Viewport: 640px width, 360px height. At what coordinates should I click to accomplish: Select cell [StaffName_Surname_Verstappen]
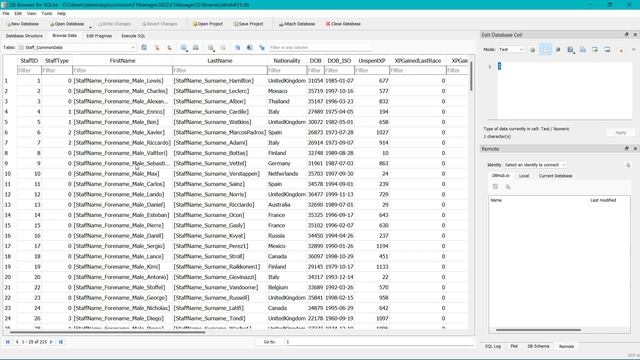click(219, 174)
